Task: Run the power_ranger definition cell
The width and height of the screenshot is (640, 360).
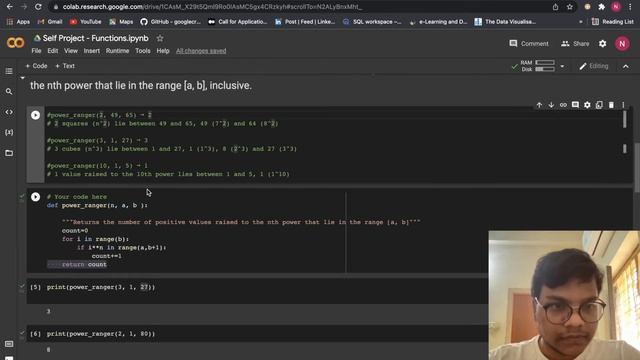Action: [36, 197]
